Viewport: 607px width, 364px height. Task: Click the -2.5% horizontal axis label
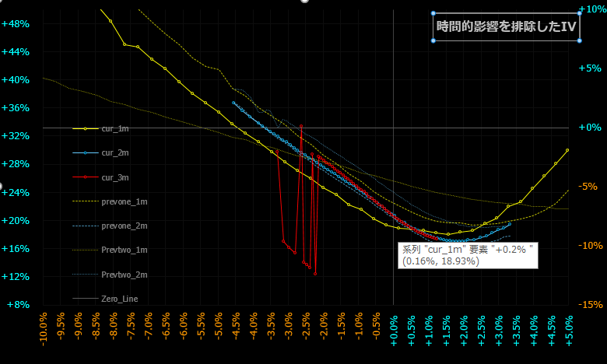point(306,326)
